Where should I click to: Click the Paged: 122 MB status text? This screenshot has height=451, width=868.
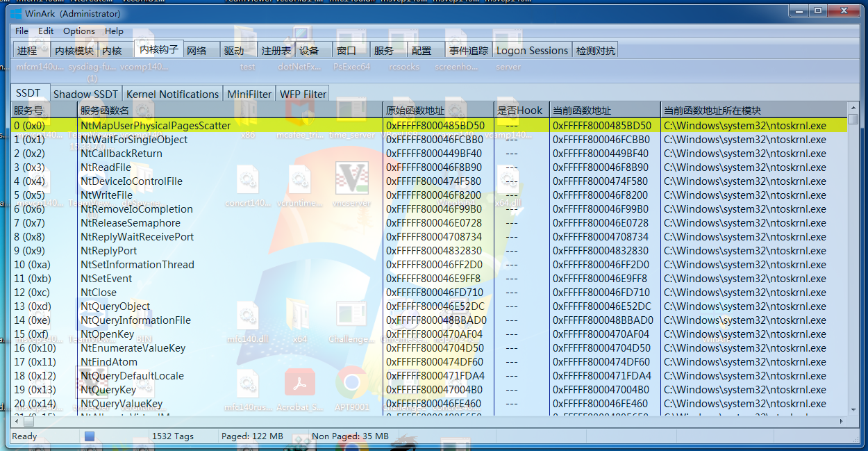tap(252, 436)
